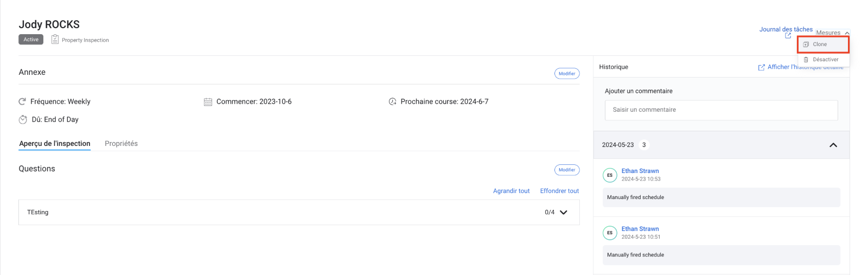
Task: Click the Agrandir tout link
Action: pos(511,191)
